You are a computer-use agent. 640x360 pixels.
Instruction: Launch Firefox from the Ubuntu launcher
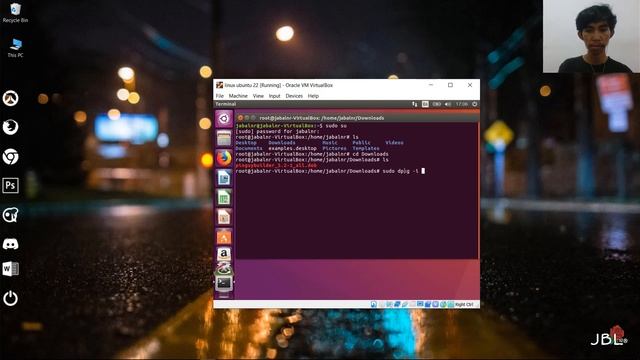224,158
